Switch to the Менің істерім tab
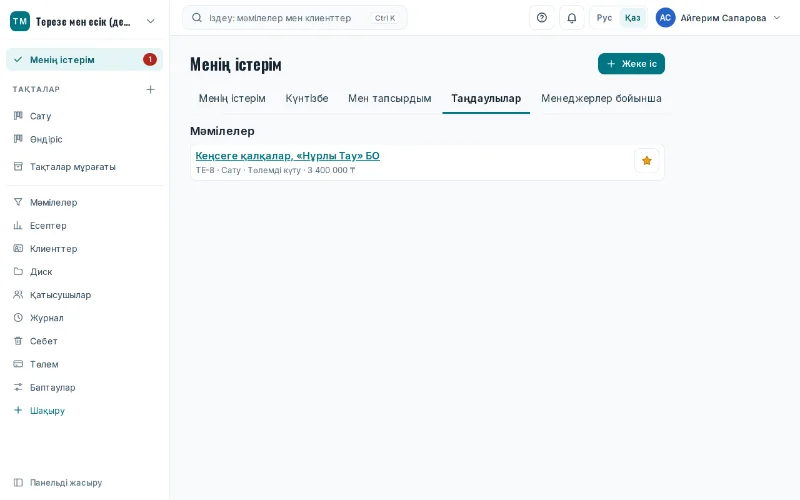 point(232,98)
